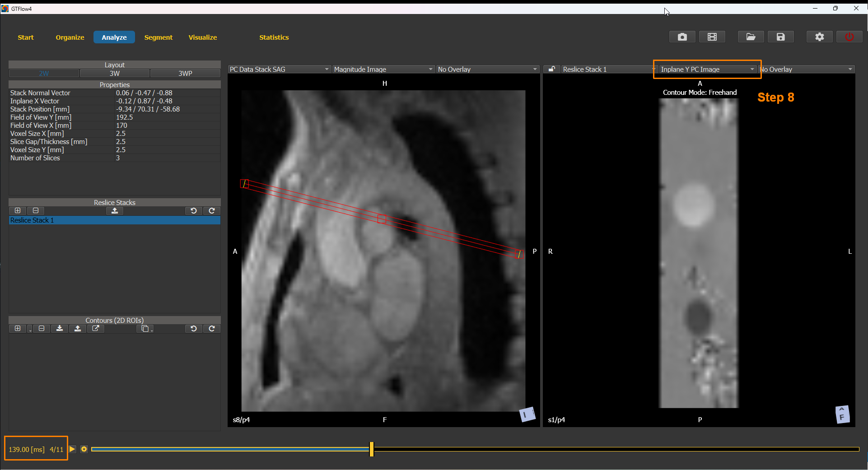Click the 139.00 [ms] time readout
Image resolution: width=868 pixels, height=470 pixels.
point(27,450)
